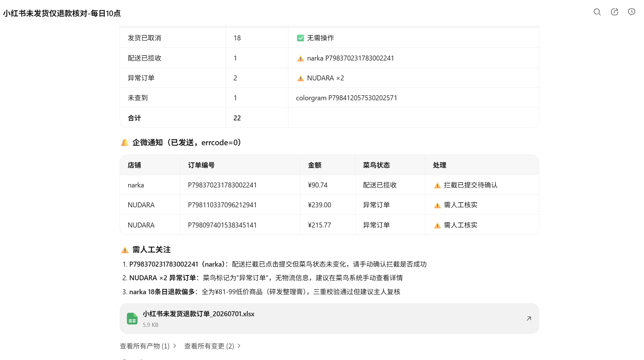This screenshot has height=360, width=644.
Task: Open 小红书未发货退款订单_20260701.xlsx attachment
Action: [x=329, y=318]
